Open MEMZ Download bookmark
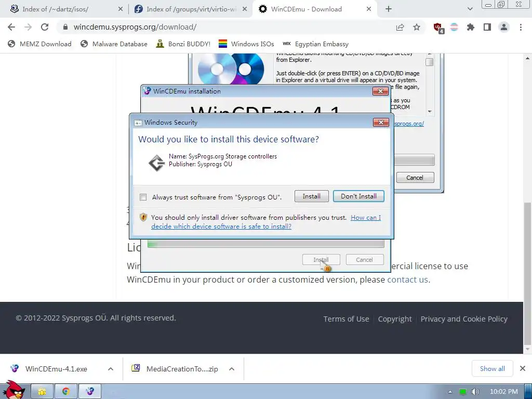This screenshot has width=532, height=399. (x=39, y=44)
